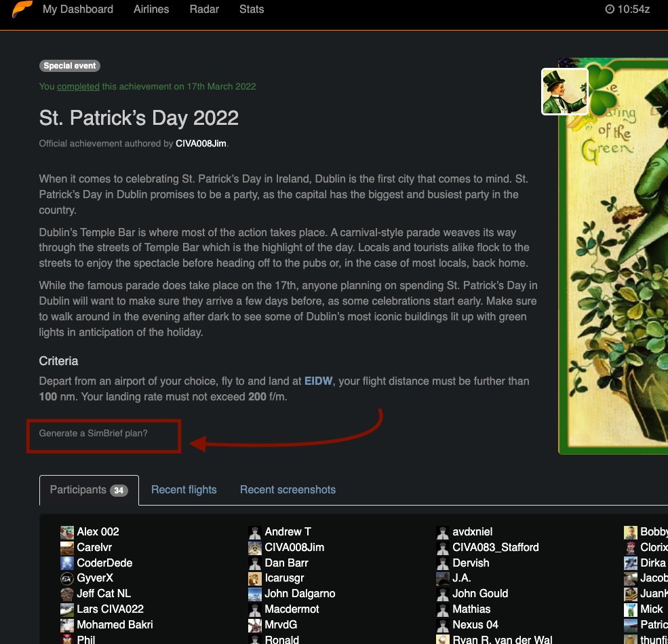Open the Airlines menu item
The height and width of the screenshot is (644, 668).
point(151,10)
